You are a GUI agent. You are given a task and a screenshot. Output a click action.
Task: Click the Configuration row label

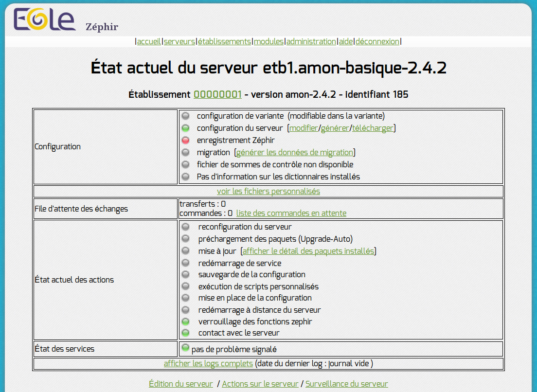coord(57,146)
